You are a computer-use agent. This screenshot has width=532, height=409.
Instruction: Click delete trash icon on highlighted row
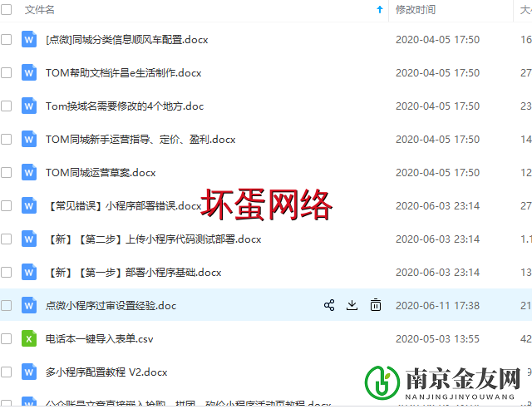(376, 305)
